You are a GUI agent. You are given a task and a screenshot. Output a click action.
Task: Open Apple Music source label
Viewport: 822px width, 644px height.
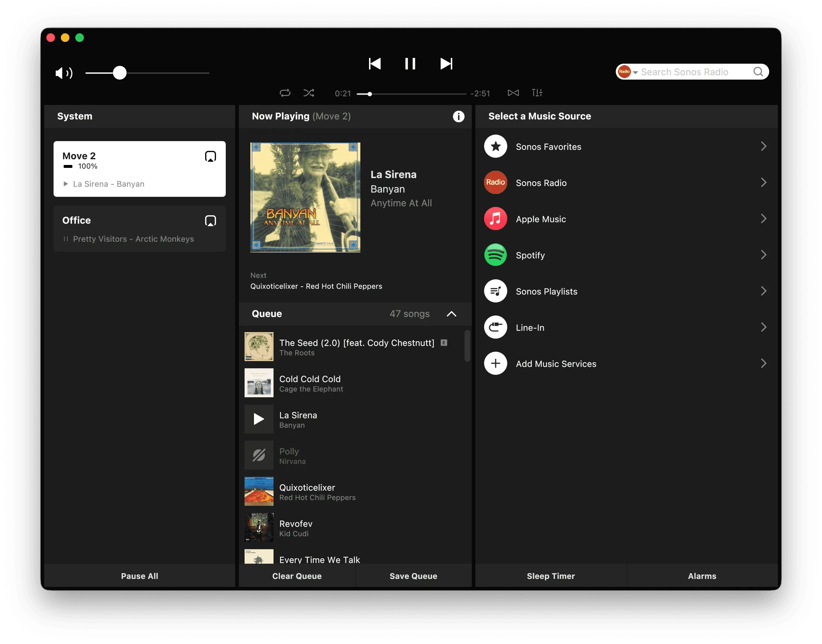pyautogui.click(x=541, y=219)
